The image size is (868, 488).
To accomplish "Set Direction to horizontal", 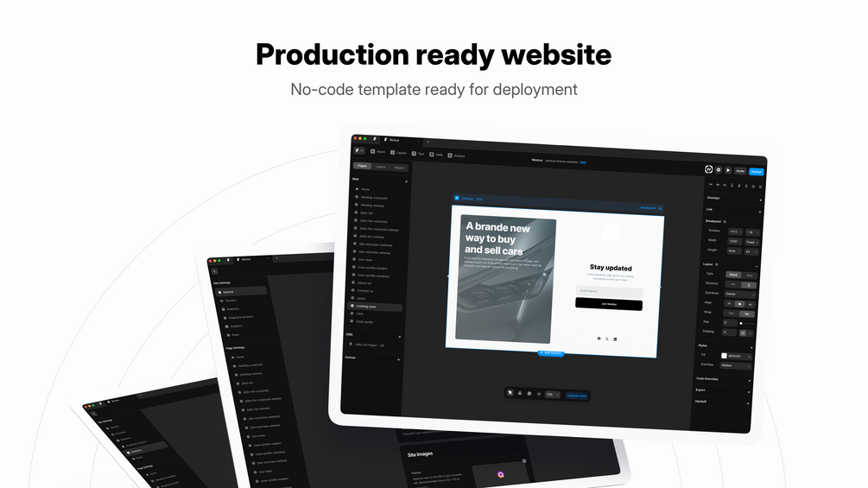I will (x=733, y=284).
